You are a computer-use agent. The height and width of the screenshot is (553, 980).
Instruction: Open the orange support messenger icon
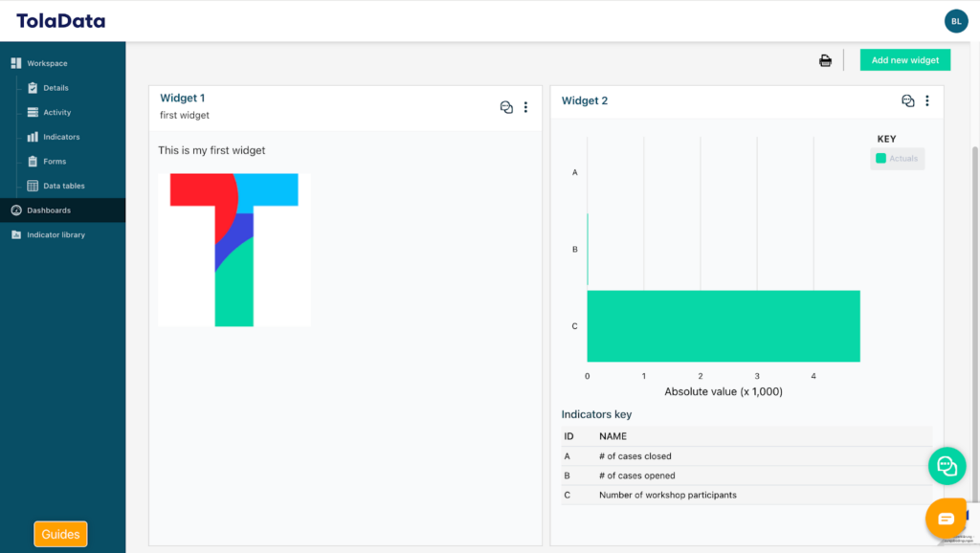pos(946,519)
